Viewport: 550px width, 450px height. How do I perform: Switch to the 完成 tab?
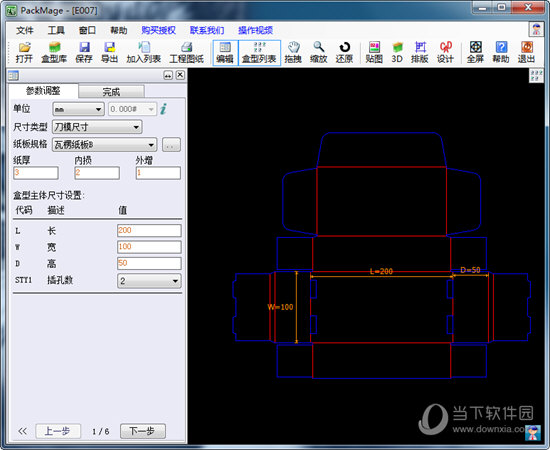point(111,92)
